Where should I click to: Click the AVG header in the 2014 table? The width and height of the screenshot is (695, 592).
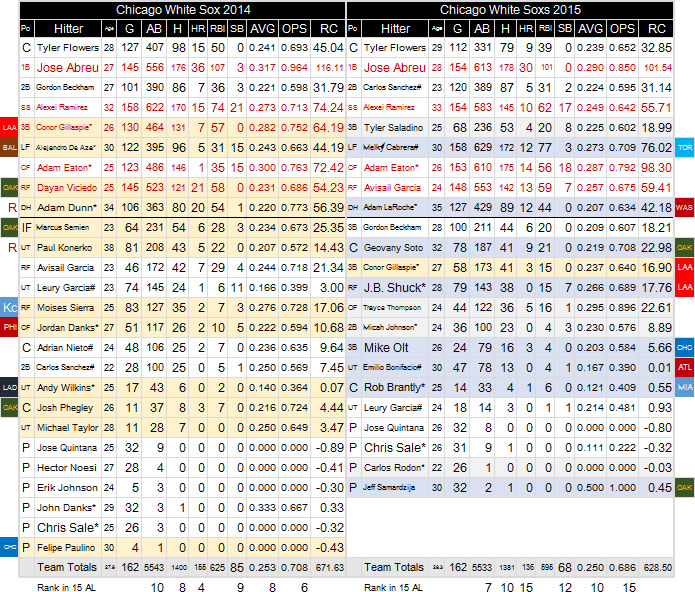click(263, 29)
